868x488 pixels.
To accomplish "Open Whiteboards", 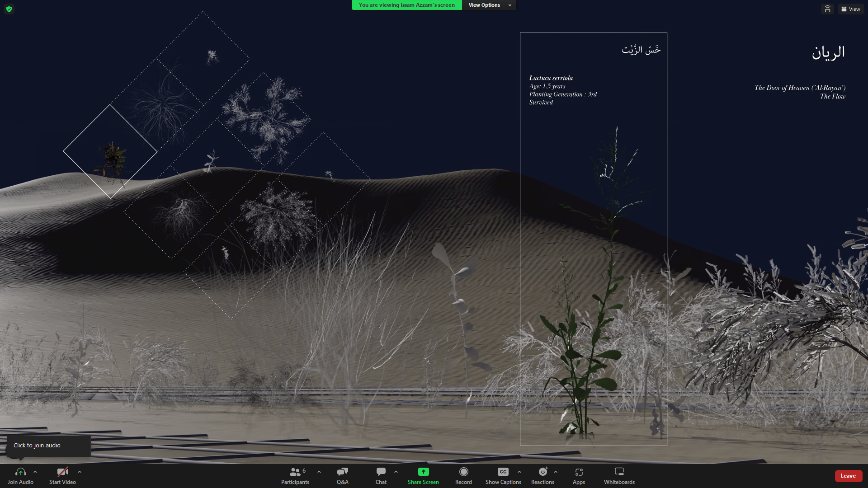I will (619, 476).
